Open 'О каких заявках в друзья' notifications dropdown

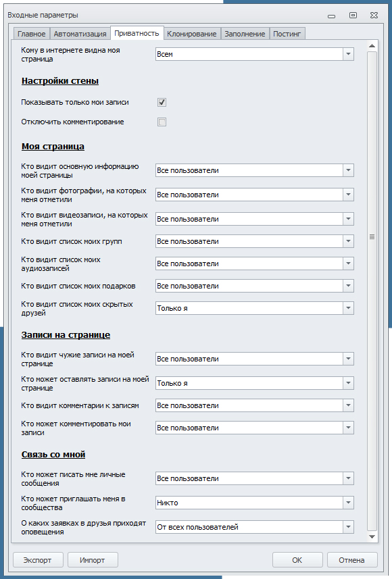255,527
